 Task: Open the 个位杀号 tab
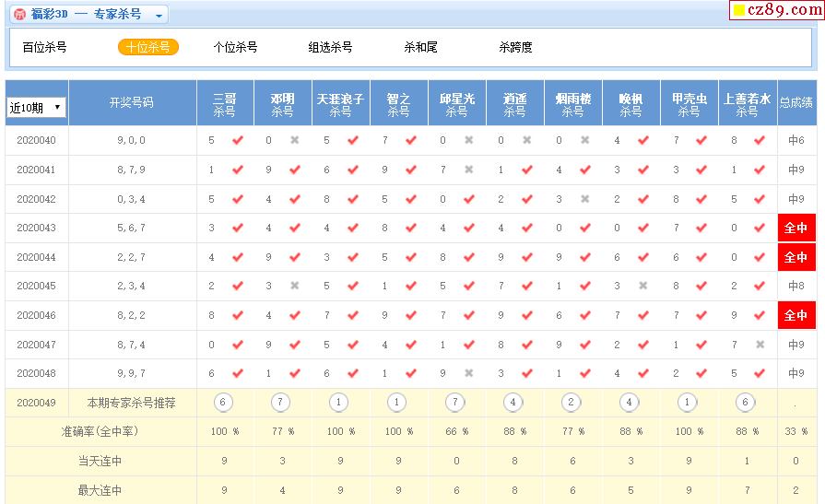235,47
